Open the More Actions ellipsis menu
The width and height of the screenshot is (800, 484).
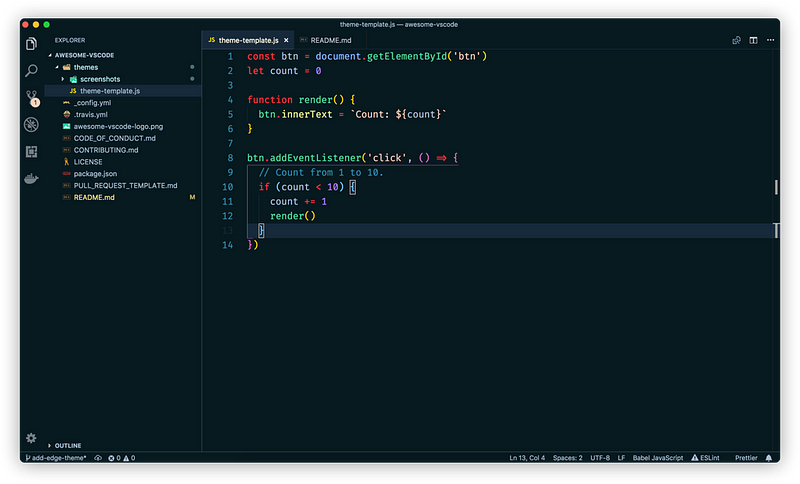[770, 40]
